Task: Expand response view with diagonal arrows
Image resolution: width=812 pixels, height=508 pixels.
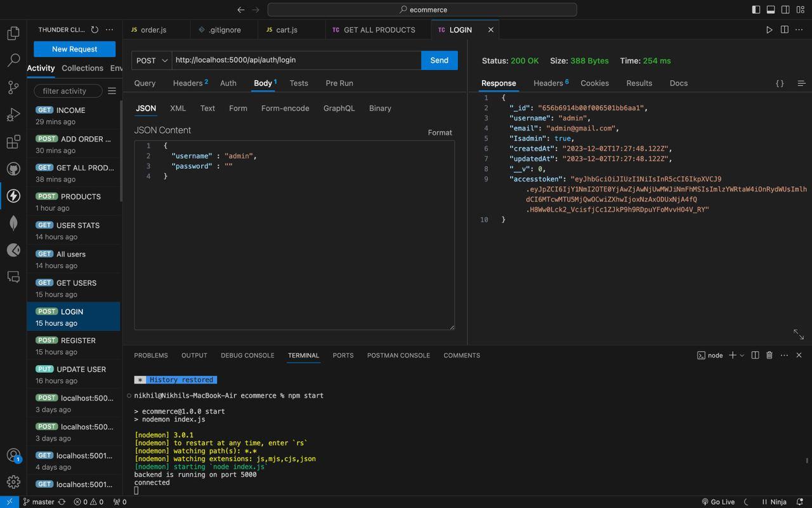Action: coord(799,334)
